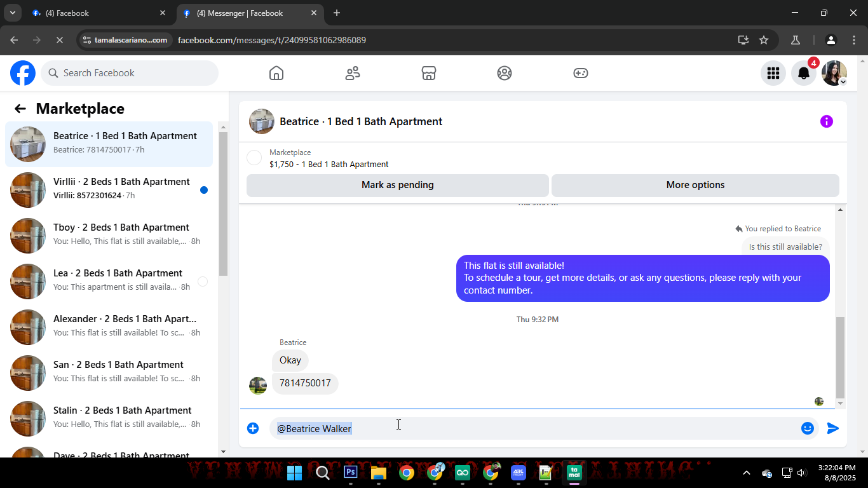Open the Chrome three-dot menu

tap(853, 40)
